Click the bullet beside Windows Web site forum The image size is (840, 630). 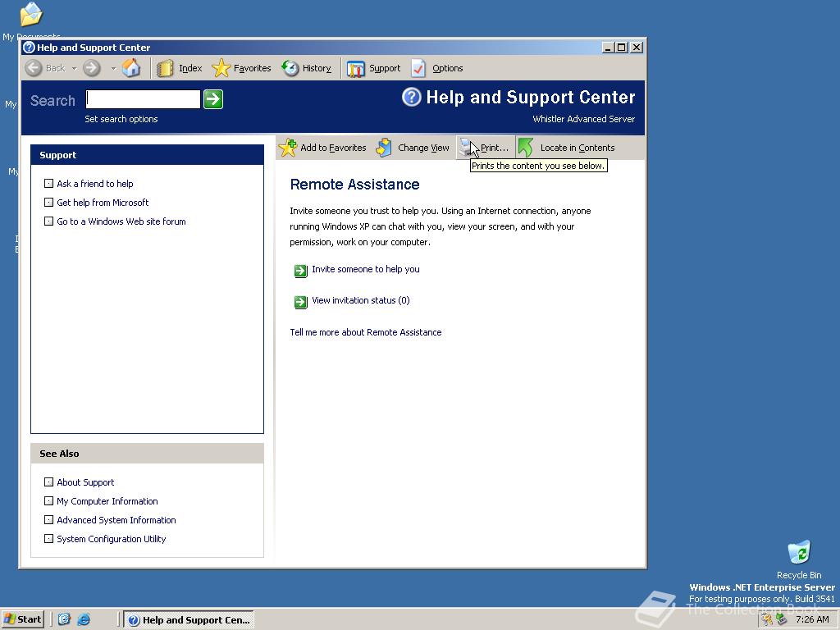click(48, 221)
